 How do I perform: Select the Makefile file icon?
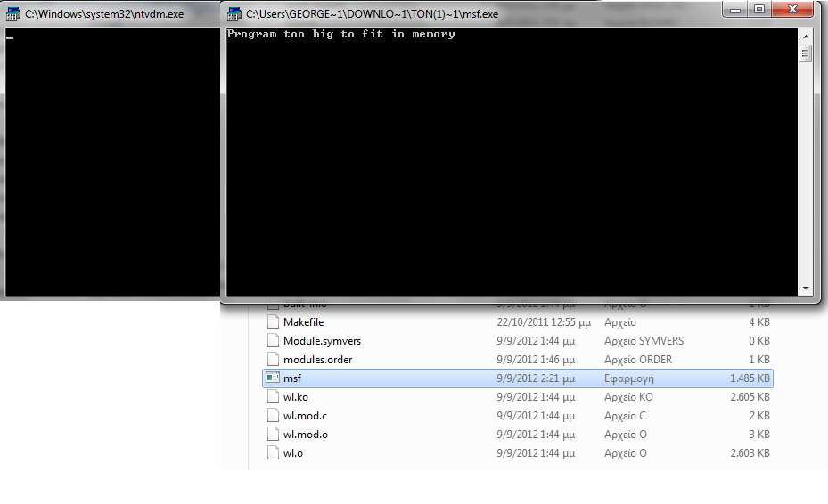tap(273, 322)
